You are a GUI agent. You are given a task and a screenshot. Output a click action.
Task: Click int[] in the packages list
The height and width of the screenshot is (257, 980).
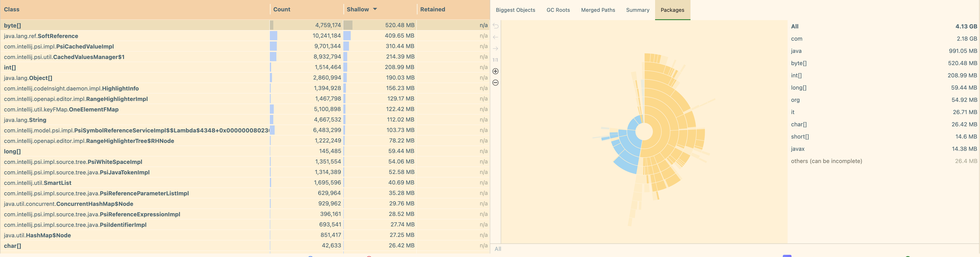click(884, 75)
